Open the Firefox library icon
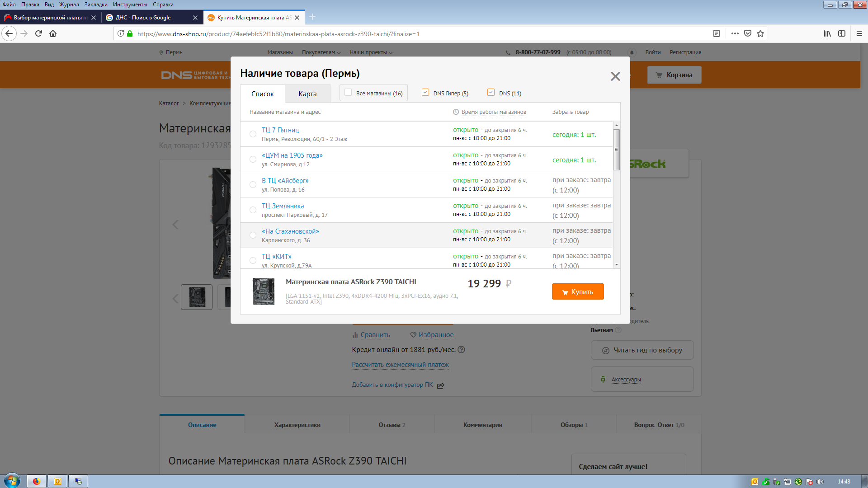 point(827,33)
